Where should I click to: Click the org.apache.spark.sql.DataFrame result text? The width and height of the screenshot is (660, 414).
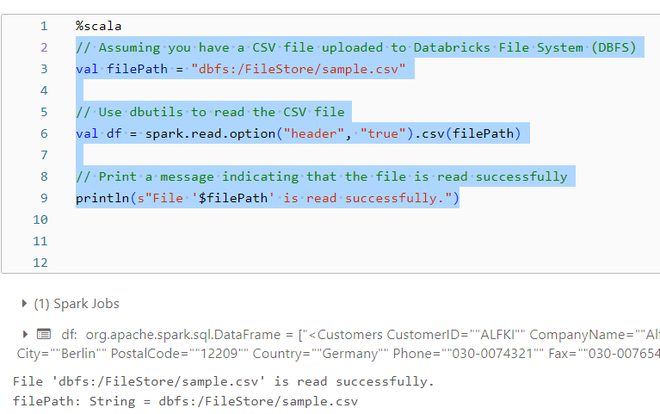(x=180, y=334)
